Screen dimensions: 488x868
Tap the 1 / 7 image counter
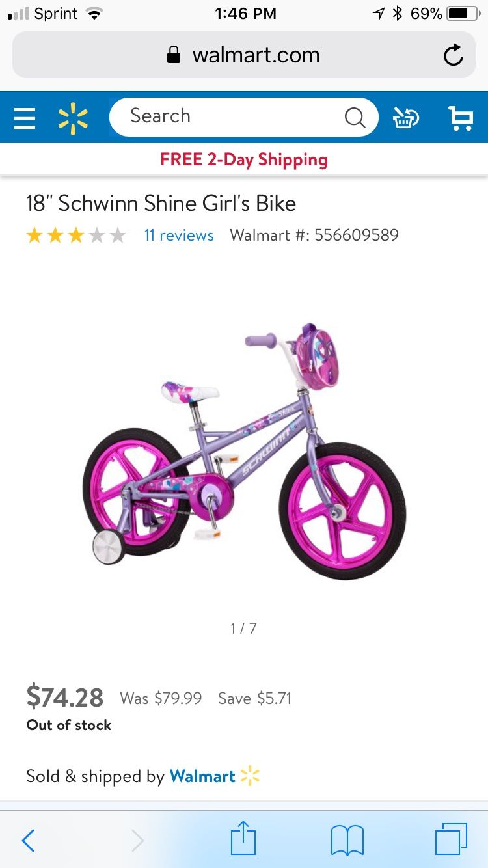(x=243, y=629)
